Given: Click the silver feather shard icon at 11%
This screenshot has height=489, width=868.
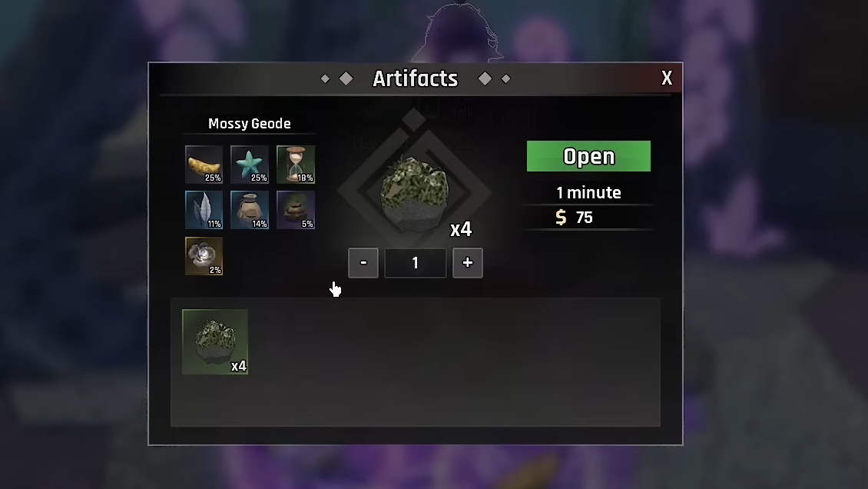Looking at the screenshot, I should 204,211.
